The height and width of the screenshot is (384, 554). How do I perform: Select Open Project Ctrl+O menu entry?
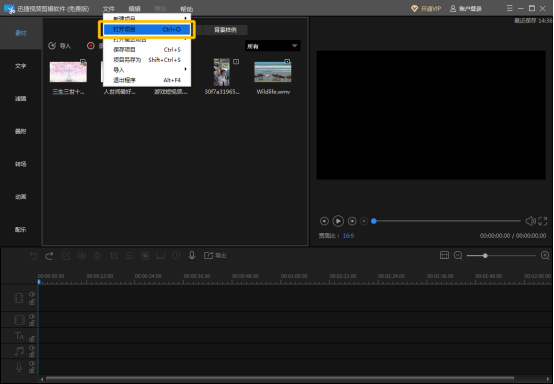click(x=147, y=29)
